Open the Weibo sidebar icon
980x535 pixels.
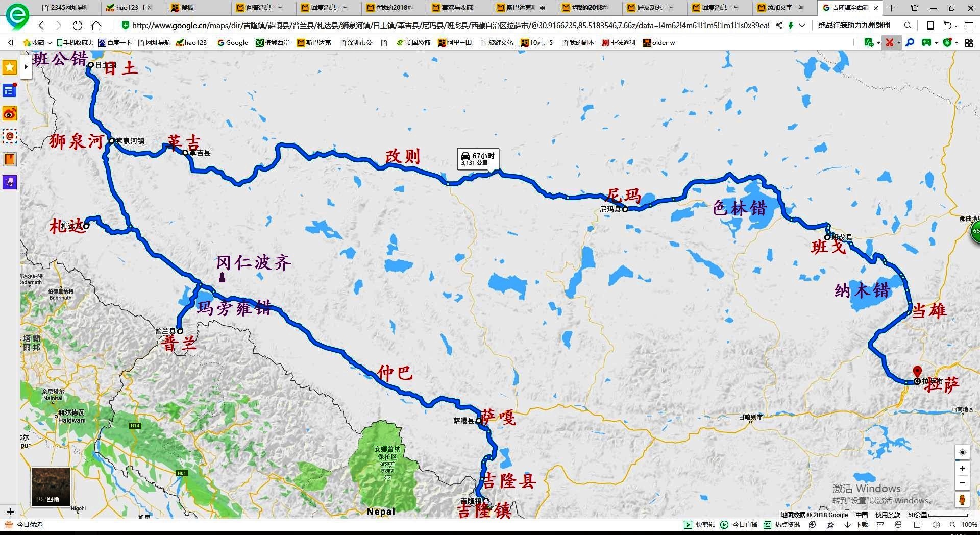tap(10, 113)
